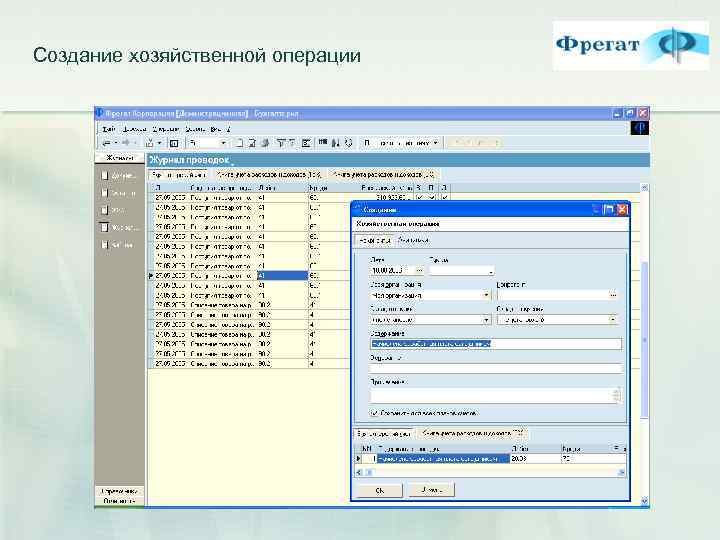This screenshot has height=540, width=720.
Task: Open second sidebar document item
Action: click(118, 193)
